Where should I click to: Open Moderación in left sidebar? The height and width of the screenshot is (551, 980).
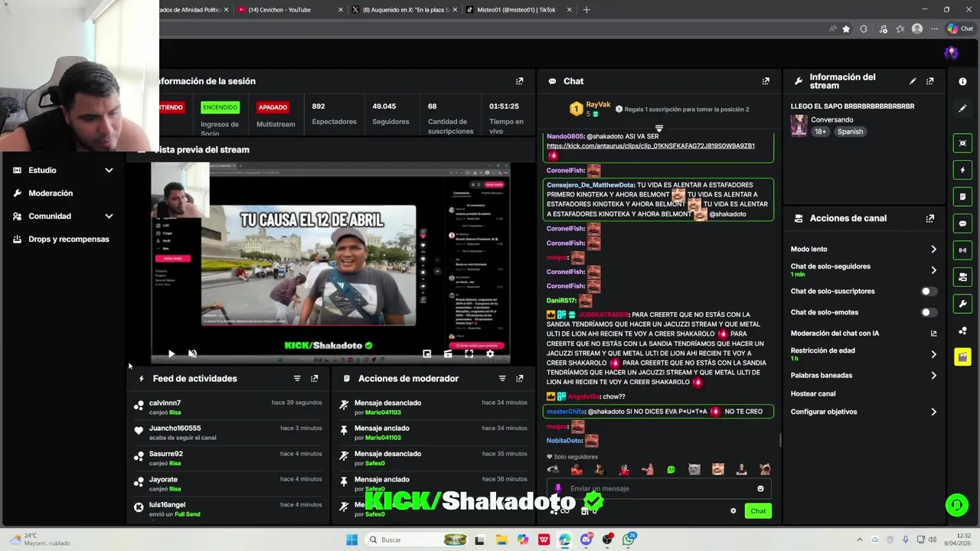pos(51,194)
